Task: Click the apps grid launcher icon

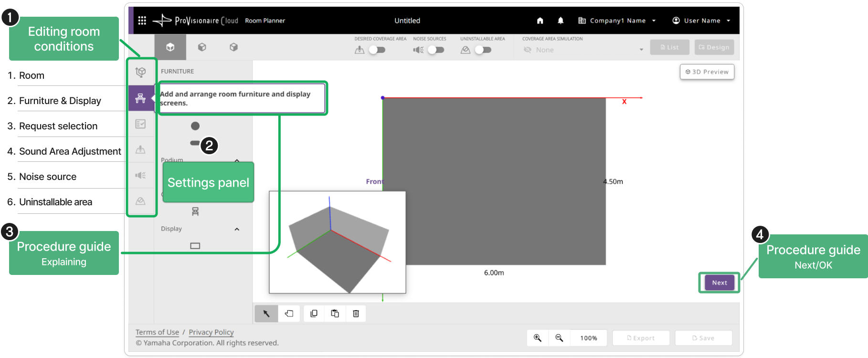Action: coord(142,21)
